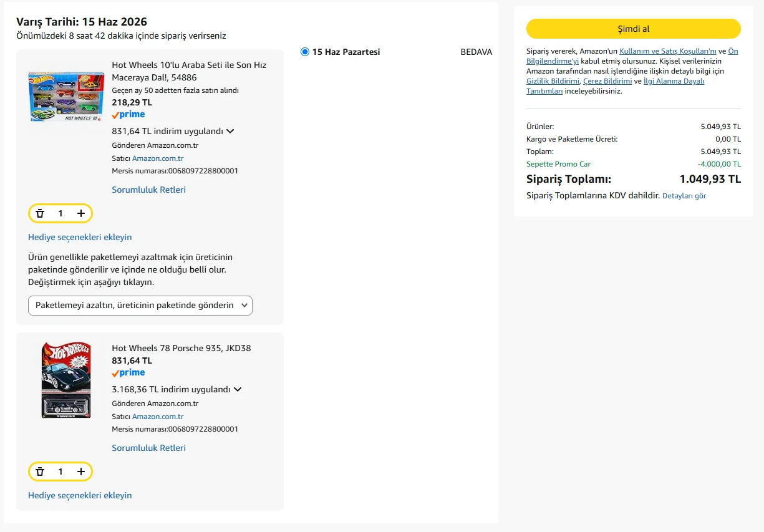
Task: Click the Hot Wheels 10-car set product image
Action: click(x=66, y=97)
